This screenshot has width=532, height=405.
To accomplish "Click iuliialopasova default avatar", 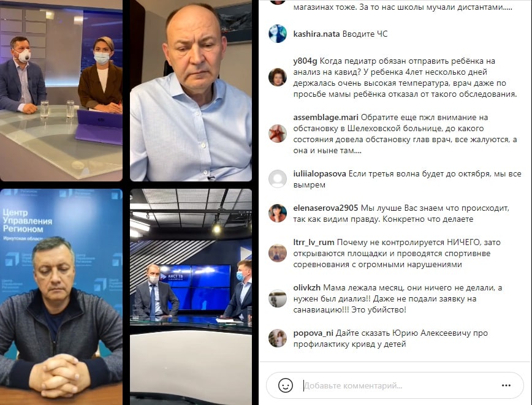I will pyautogui.click(x=278, y=179).
